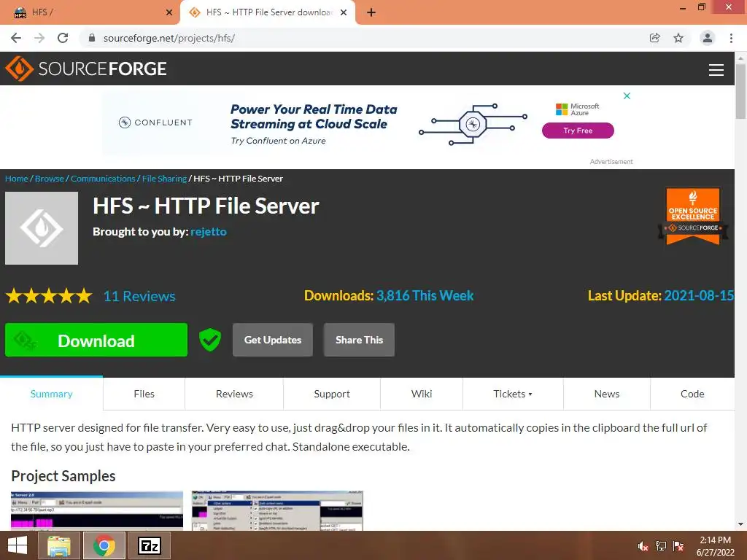This screenshot has height=560, width=747.
Task: Open 7-Zip from taskbar
Action: click(150, 545)
